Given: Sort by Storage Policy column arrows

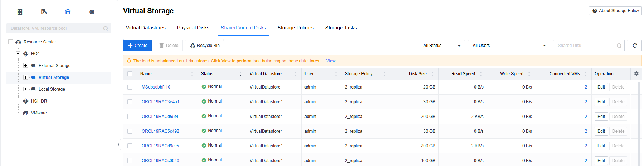Looking at the screenshot, I should pos(384,74).
